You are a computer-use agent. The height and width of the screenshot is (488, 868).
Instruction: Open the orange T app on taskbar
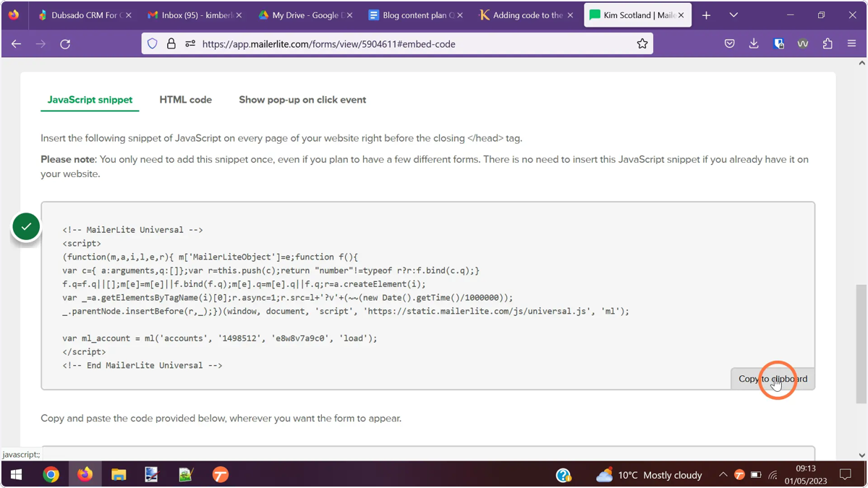[x=220, y=475]
